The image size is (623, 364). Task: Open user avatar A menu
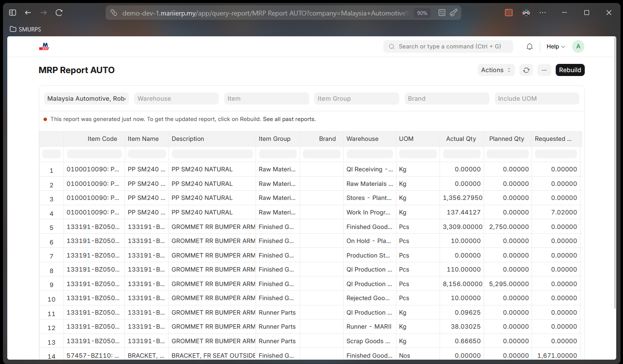point(577,46)
